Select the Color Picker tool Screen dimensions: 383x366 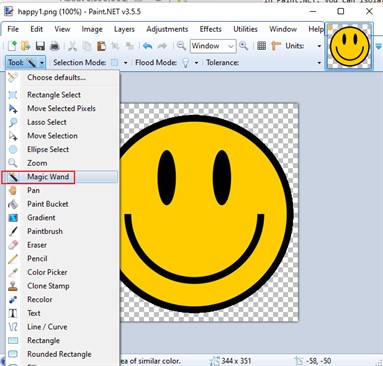(62, 272)
